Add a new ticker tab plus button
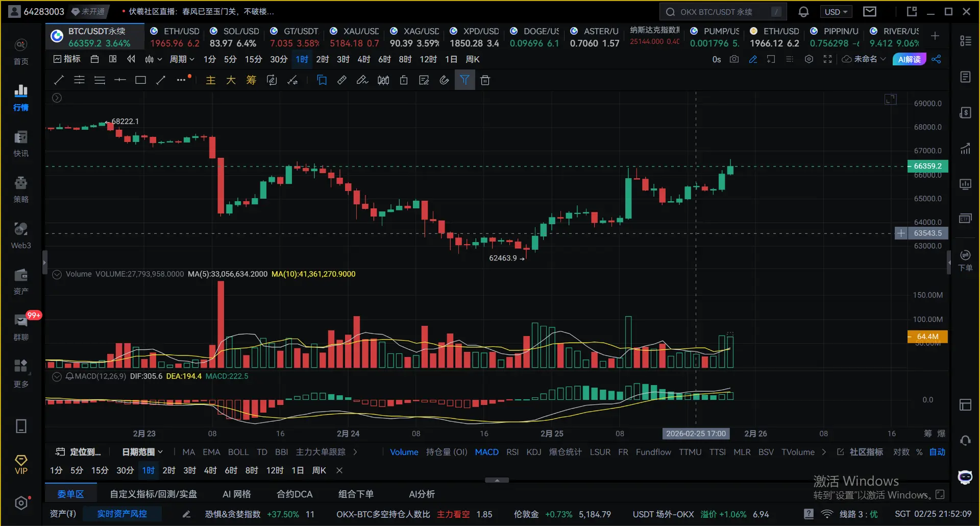Screen dimensions: 980x526 pyautogui.click(x=935, y=36)
